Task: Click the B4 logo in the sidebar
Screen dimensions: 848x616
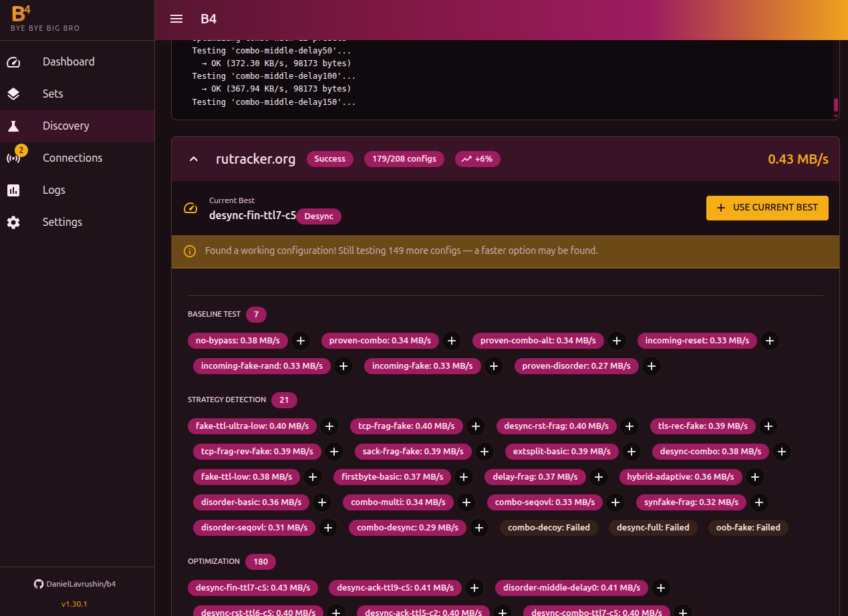Action: (21, 13)
